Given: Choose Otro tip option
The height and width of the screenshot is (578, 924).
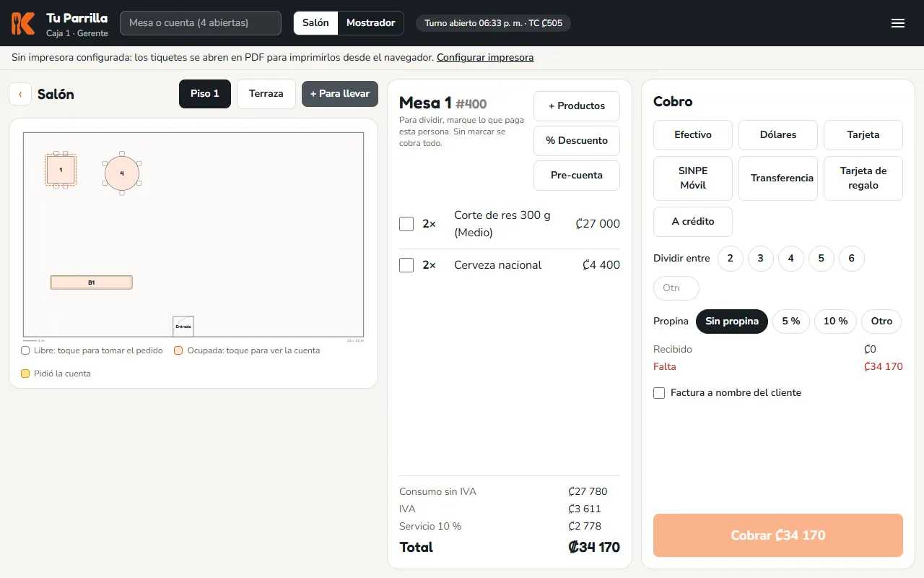Looking at the screenshot, I should click(x=881, y=322).
